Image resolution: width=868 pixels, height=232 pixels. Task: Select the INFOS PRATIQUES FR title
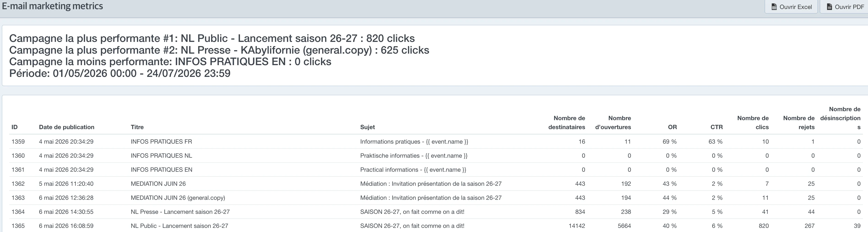click(x=162, y=142)
